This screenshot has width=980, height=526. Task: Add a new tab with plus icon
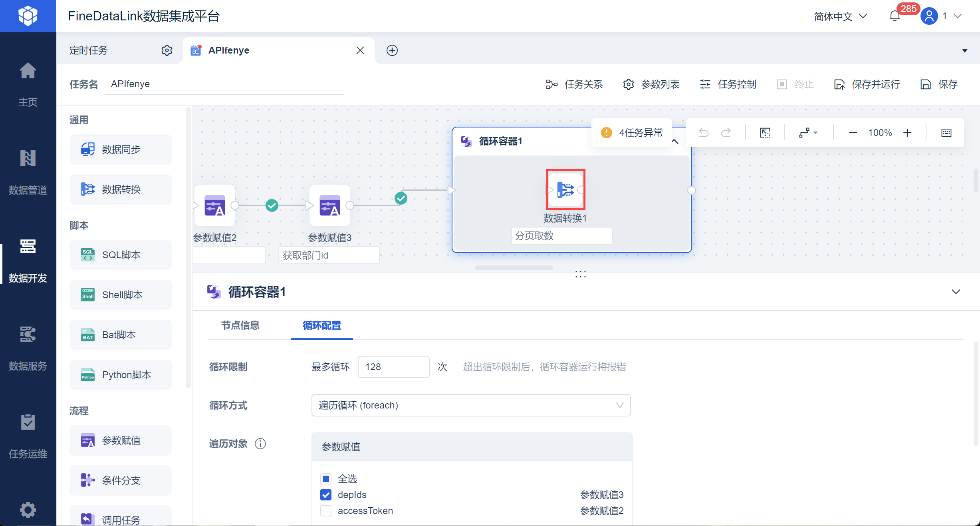pos(392,50)
